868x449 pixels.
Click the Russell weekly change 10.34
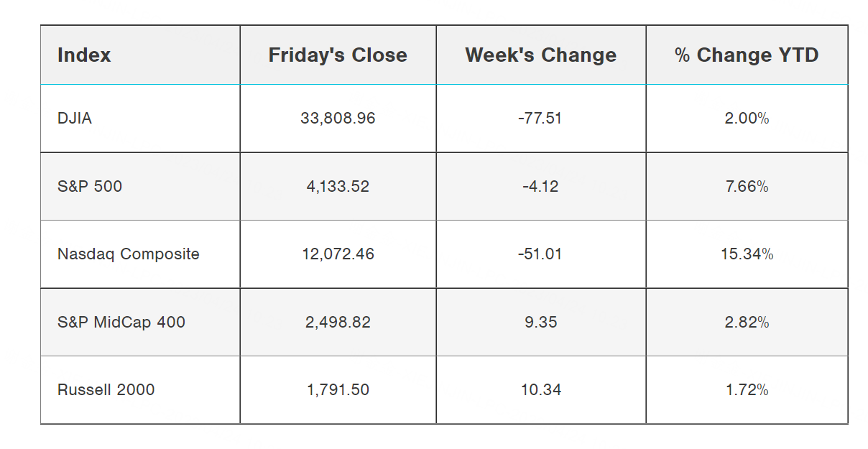[540, 390]
